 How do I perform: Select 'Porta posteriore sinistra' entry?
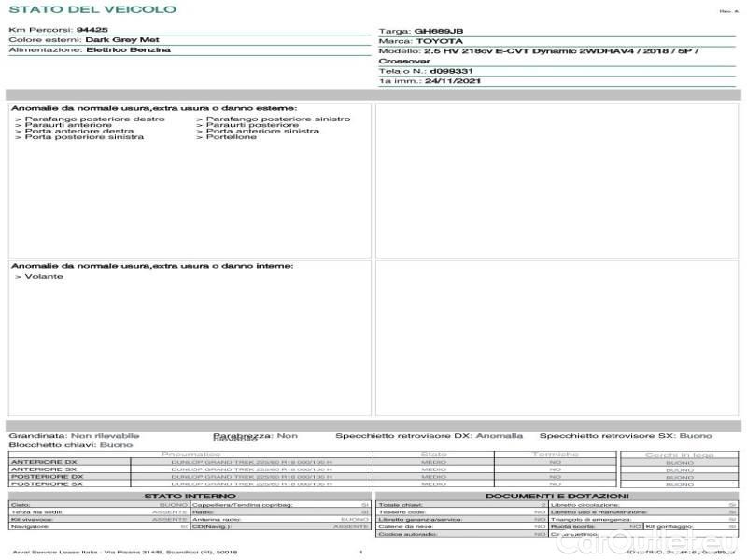pyautogui.click(x=84, y=137)
